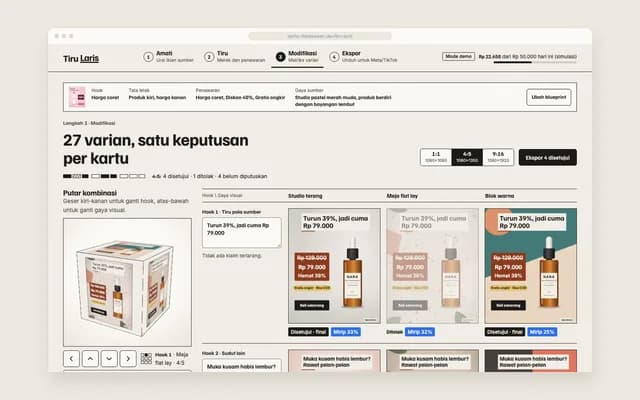Viewport: 640px width, 400px height.
Task: Click the Ubah blueprint button
Action: [x=549, y=97]
